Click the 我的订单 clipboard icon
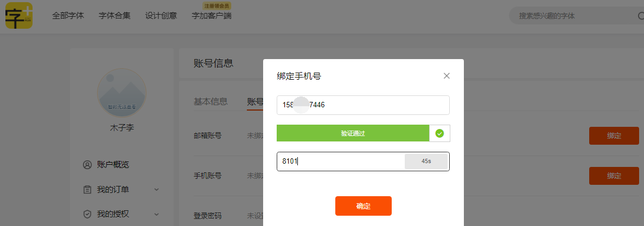This screenshot has height=226, width=644. tap(87, 190)
